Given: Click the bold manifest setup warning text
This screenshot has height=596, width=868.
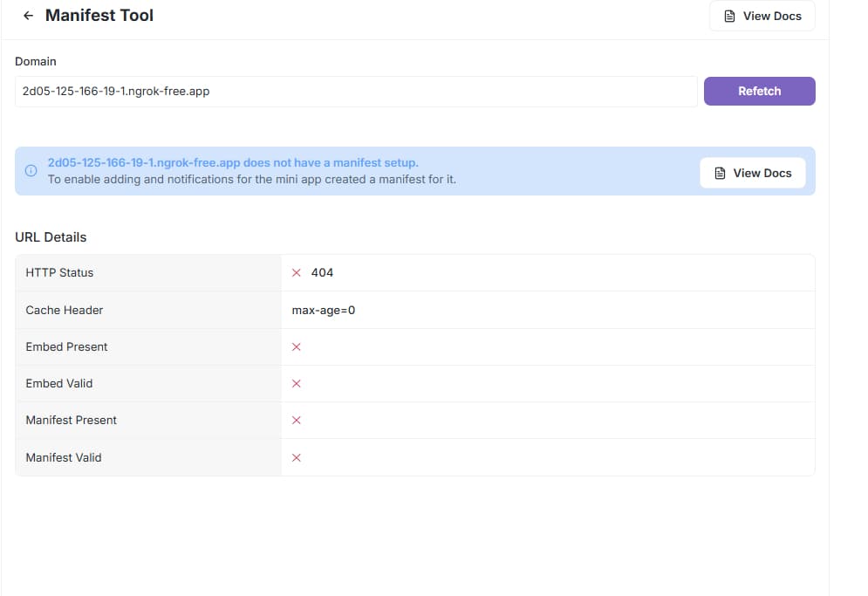Looking at the screenshot, I should point(233,162).
